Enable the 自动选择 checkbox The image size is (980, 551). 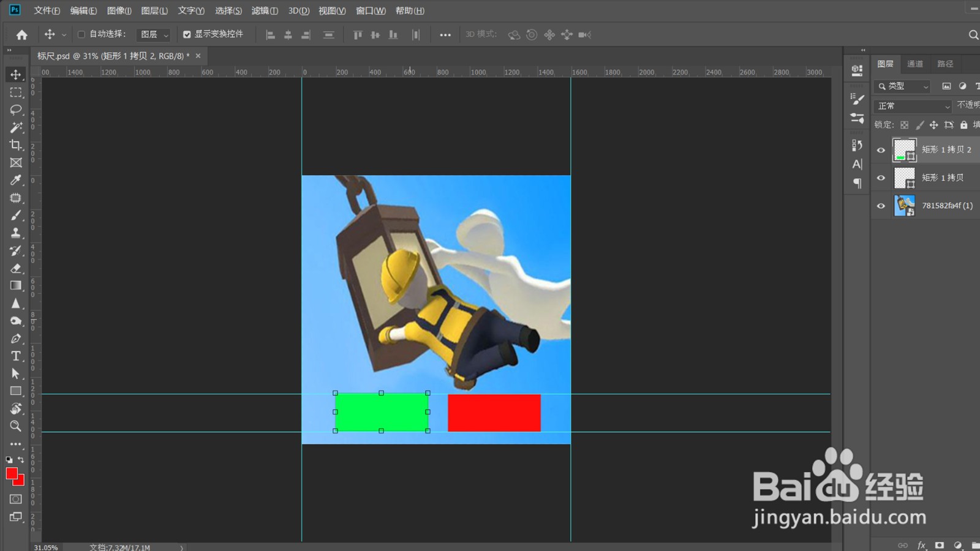[x=81, y=34]
